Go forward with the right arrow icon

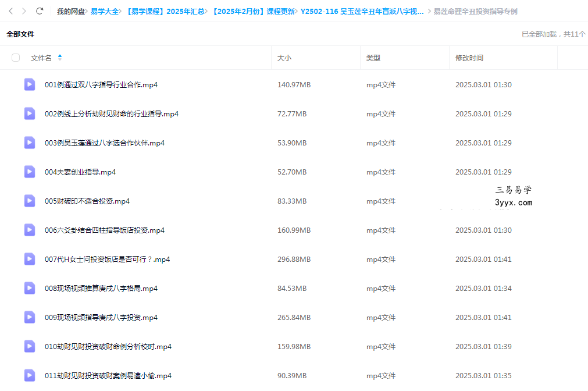pos(24,11)
